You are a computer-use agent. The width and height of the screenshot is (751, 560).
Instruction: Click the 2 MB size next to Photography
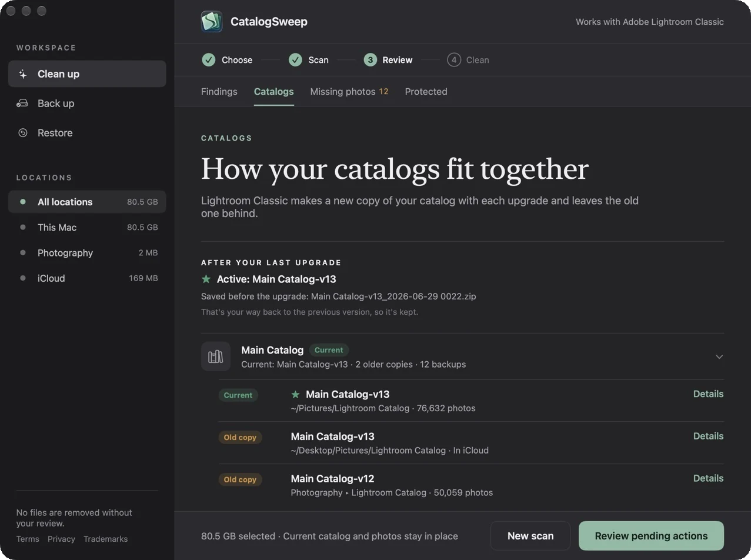point(148,253)
